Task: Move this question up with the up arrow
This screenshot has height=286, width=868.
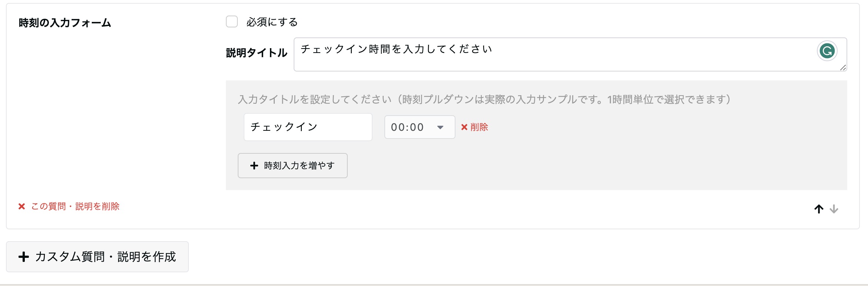Action: [x=819, y=209]
